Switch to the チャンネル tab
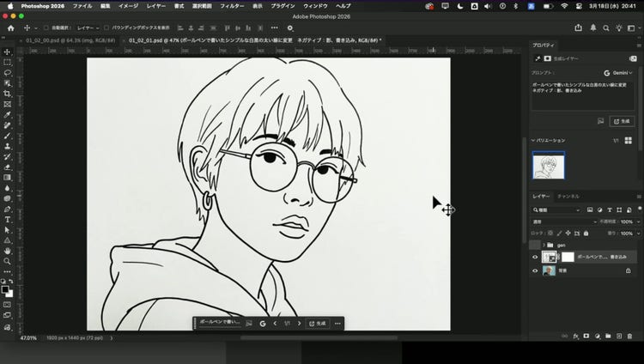644x364 pixels. [568, 197]
